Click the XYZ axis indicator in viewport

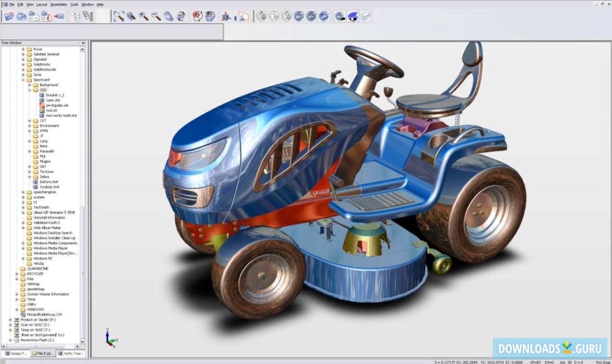pyautogui.click(x=111, y=338)
